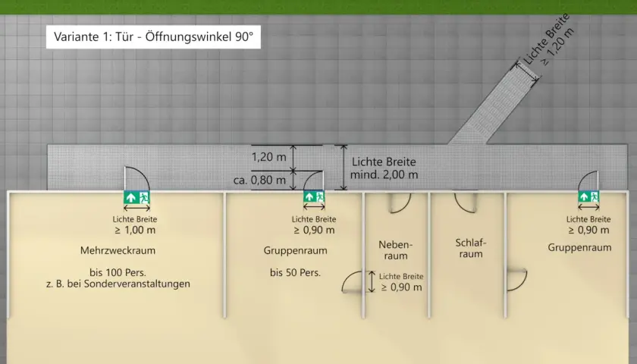Click the emergency exit sign at middle Gruppenraum door
Screen dimensions: 637x364
[x=314, y=197]
